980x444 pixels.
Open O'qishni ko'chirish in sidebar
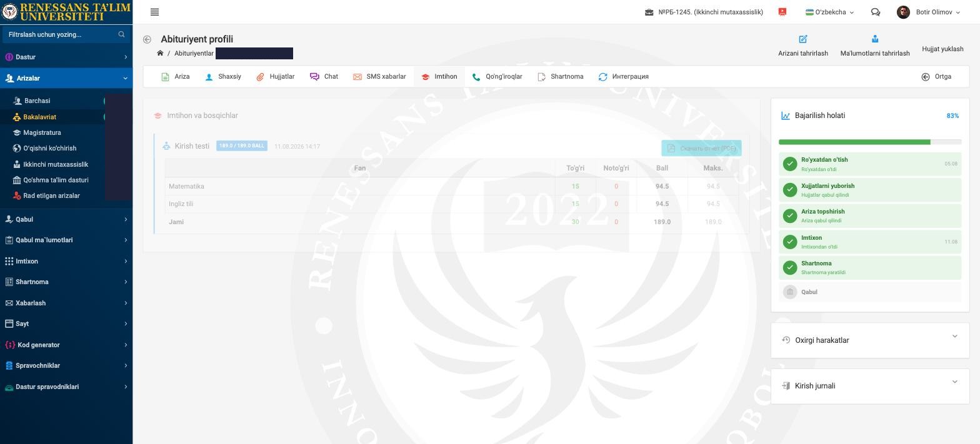click(x=49, y=148)
